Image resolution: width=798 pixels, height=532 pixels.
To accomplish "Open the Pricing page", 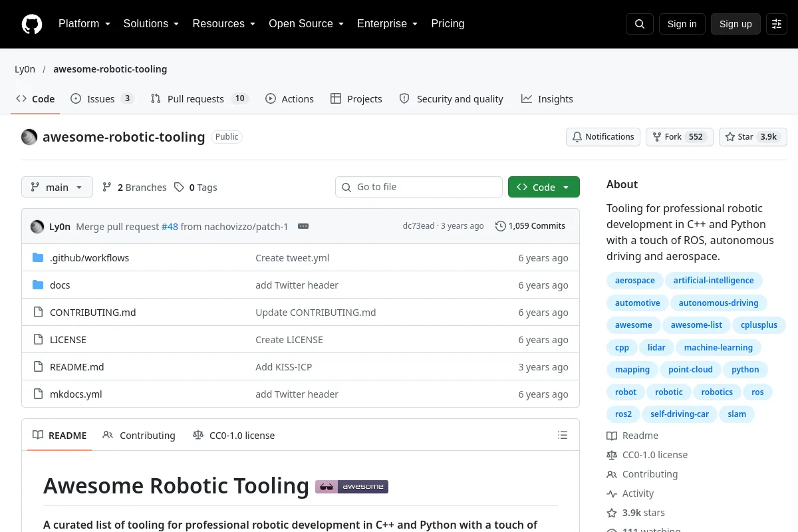I will (448, 24).
